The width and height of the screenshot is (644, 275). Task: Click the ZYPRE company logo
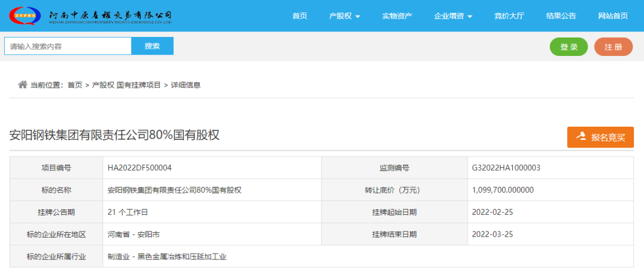(x=24, y=16)
